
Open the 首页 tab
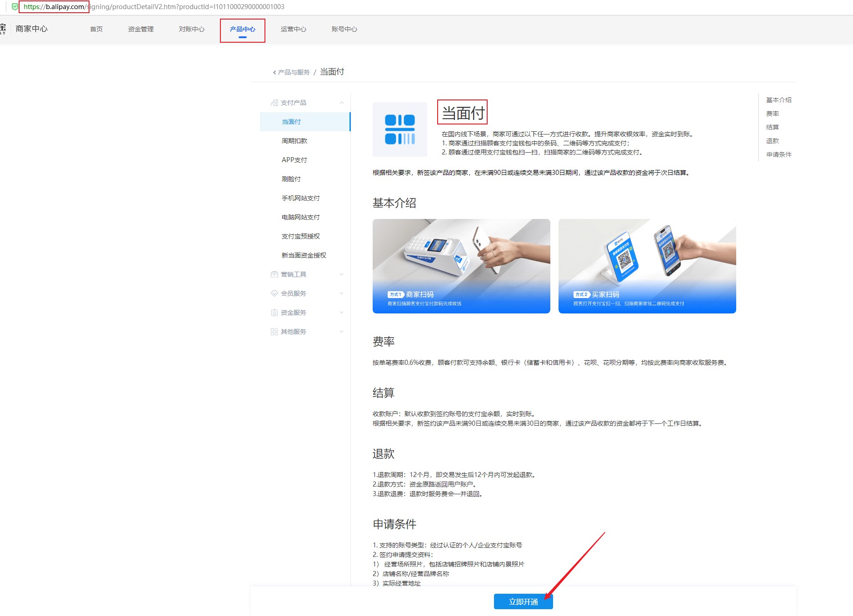point(96,29)
